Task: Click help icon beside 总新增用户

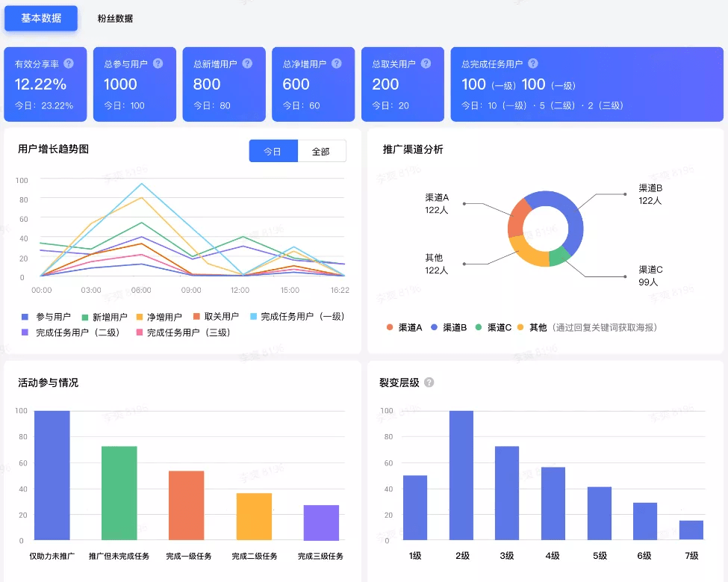Action: pos(247,64)
